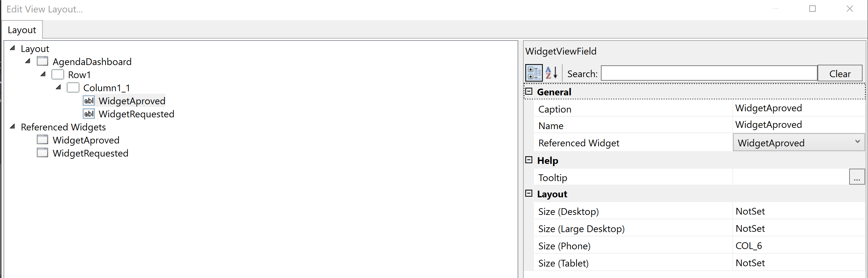Collapse the AgendaDashboard tree node
Image resolution: width=868 pixels, height=278 pixels.
pyautogui.click(x=28, y=61)
